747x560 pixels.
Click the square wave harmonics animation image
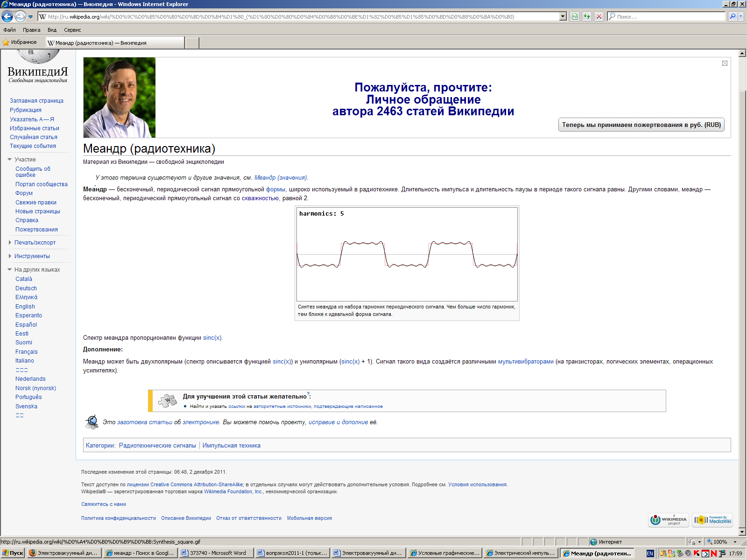407,254
